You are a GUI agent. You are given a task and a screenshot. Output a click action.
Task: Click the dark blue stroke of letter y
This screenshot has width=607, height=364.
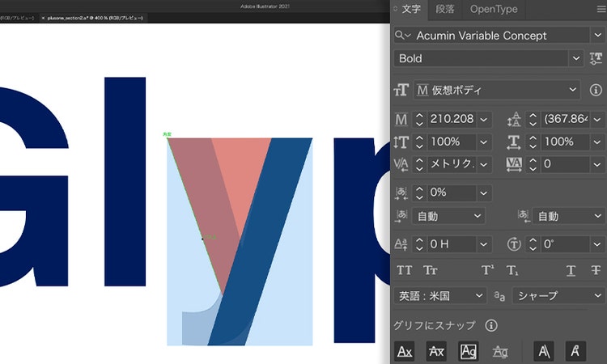(260, 242)
